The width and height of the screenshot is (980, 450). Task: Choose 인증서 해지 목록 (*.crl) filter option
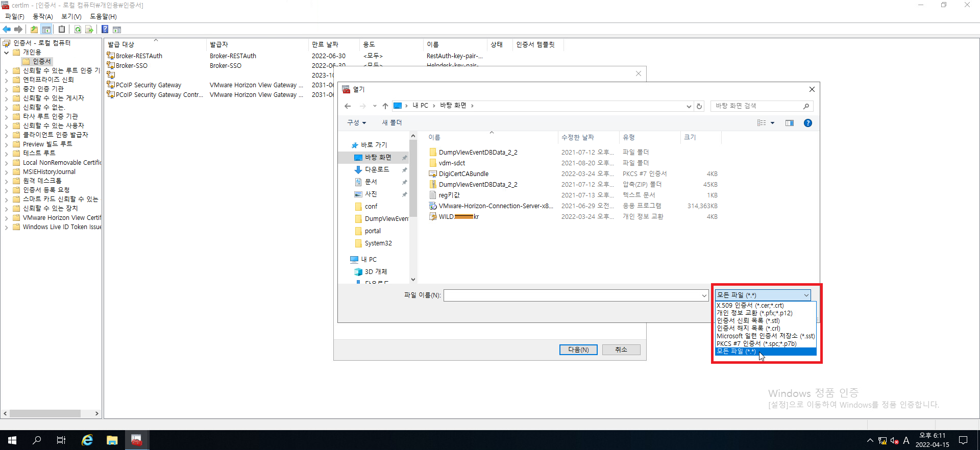766,329
